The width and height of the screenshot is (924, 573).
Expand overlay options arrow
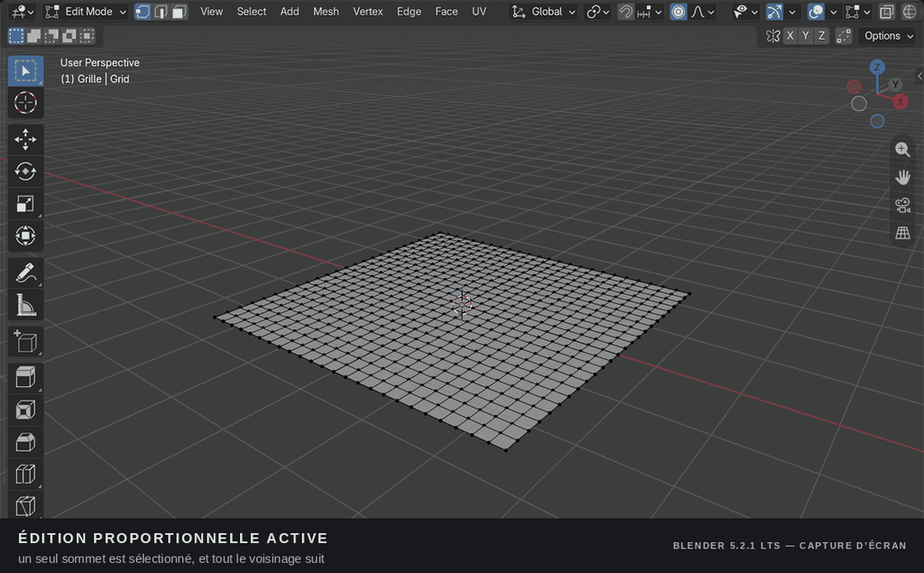pos(833,12)
